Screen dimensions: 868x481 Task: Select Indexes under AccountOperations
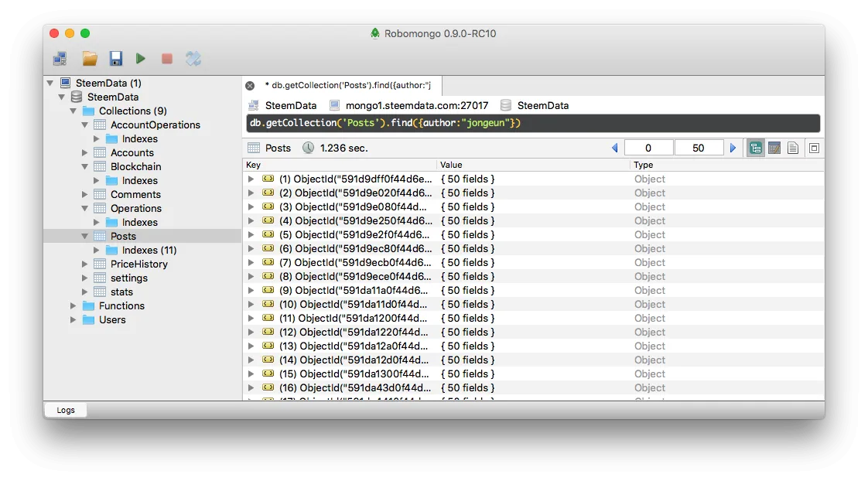coord(139,138)
